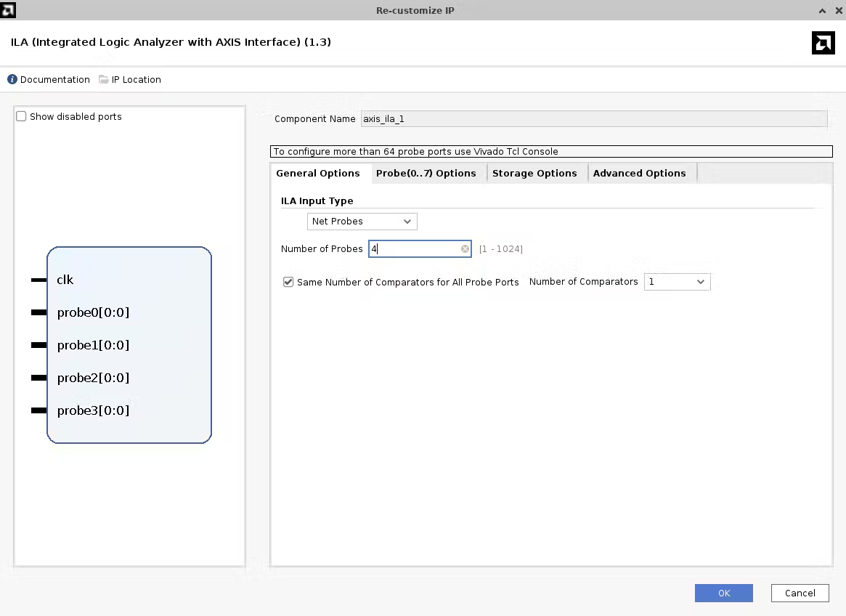Expand the Number of Comparators dropdown
Viewport: 846px width, 616px height.
(677, 282)
